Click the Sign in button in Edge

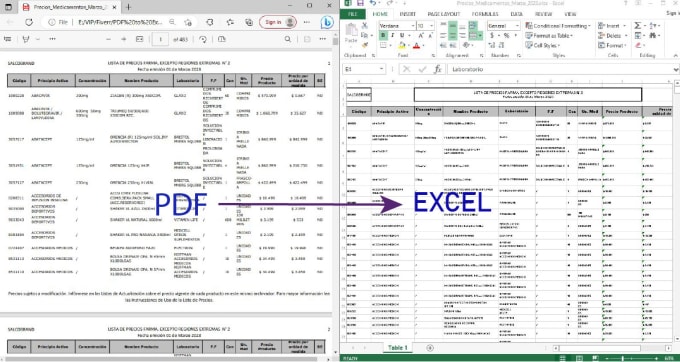tap(278, 22)
